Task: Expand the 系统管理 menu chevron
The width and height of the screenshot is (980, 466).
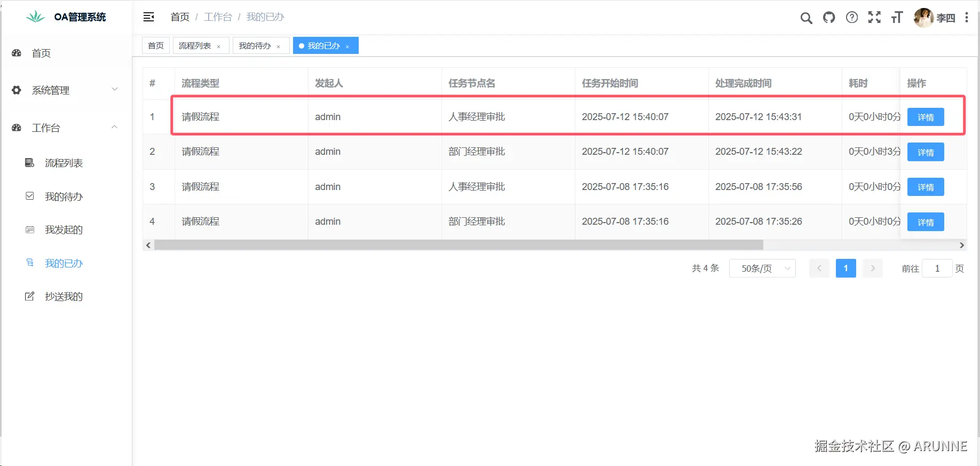Action: click(114, 89)
